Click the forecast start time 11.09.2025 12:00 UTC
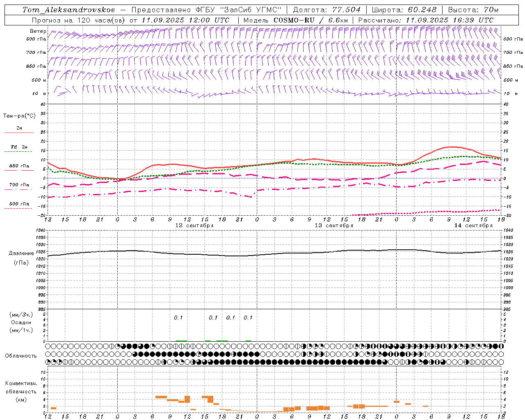This screenshot has height=420, width=525. [x=185, y=20]
